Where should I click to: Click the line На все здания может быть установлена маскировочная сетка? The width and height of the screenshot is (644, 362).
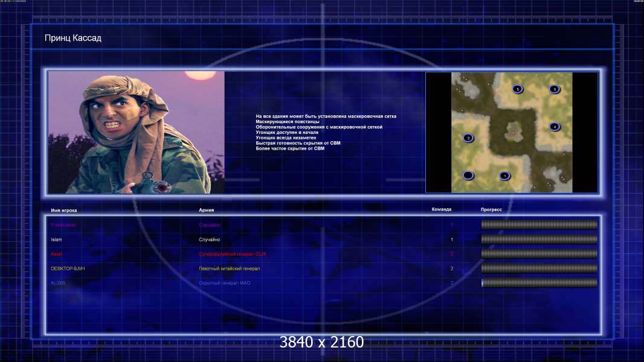(326, 116)
